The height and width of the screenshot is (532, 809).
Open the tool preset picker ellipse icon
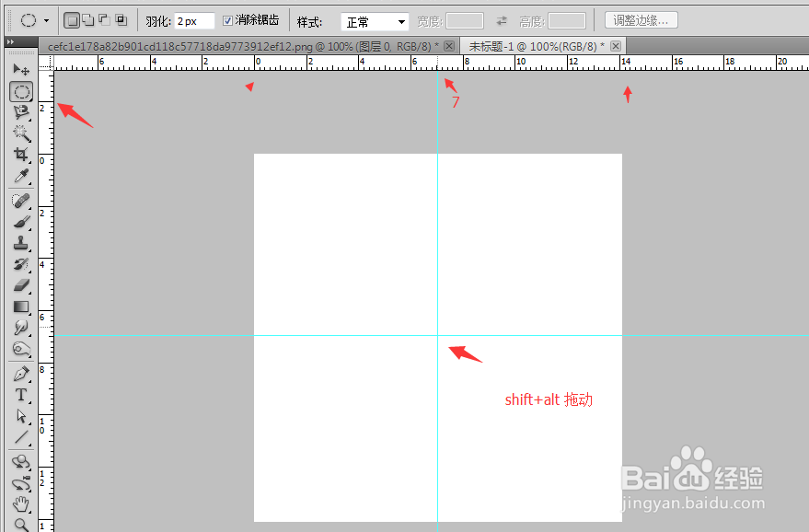35,20
